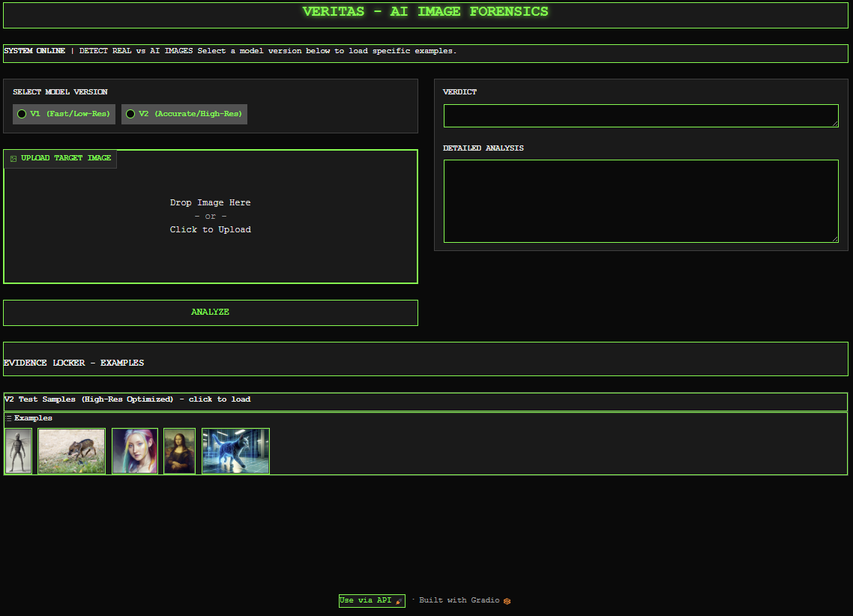Image resolution: width=853 pixels, height=616 pixels.
Task: Select the V1 (Fast/Low-Res) model option
Action: pos(22,114)
